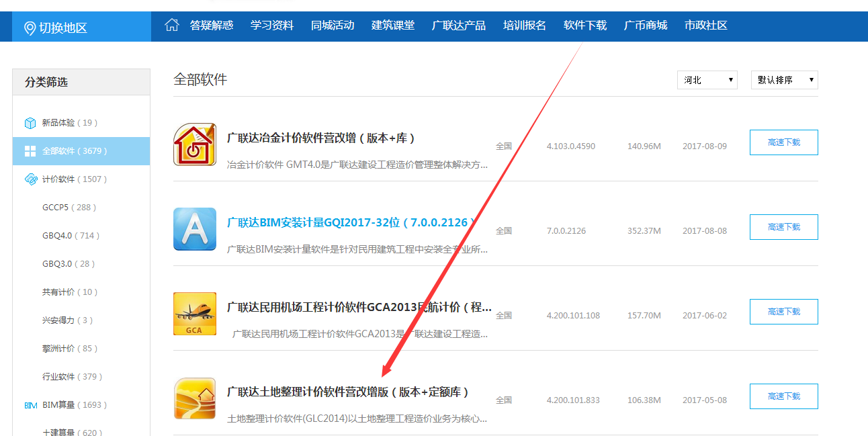Select 广联达产品 menu item
868x436 pixels.
[x=459, y=26]
